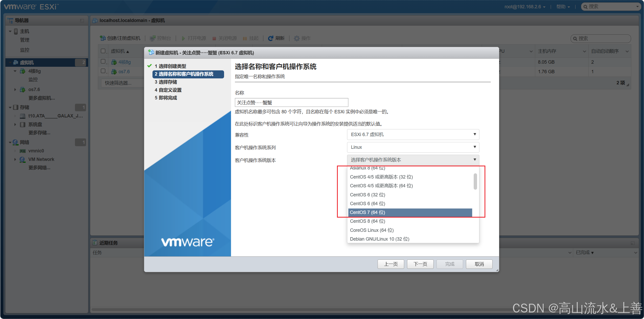Expand the os7.6 tree node
Screen dimensions: 644x319
(15, 90)
